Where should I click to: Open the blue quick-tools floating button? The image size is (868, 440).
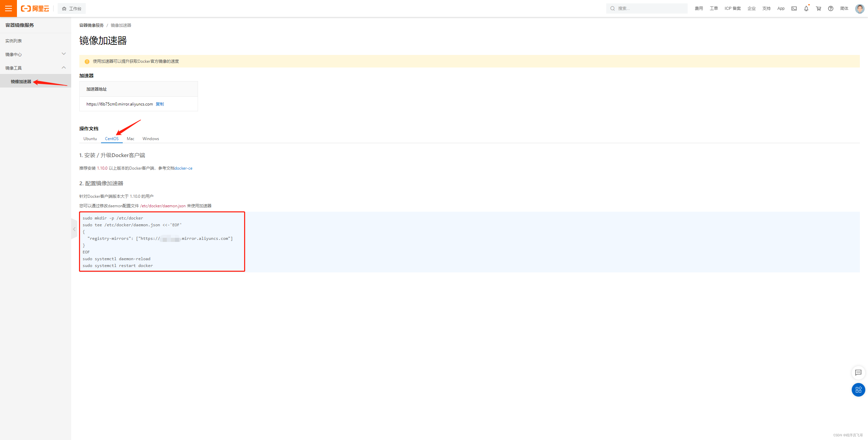point(858,390)
